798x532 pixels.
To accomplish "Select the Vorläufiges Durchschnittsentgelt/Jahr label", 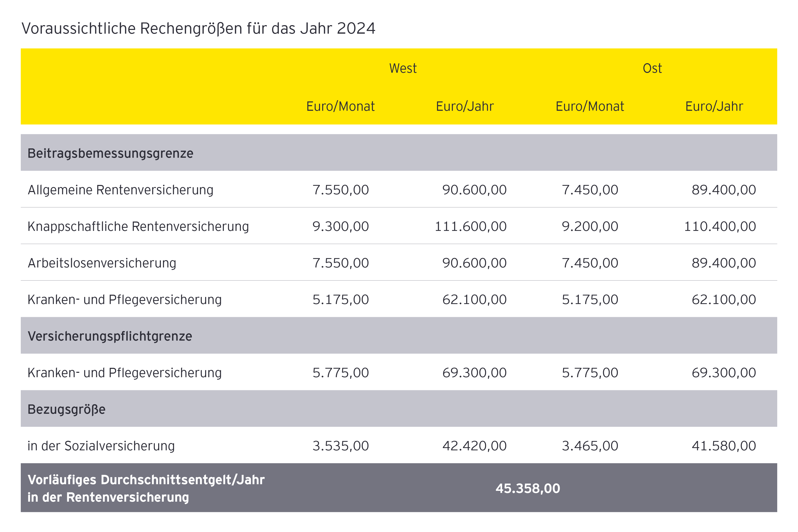I will [x=146, y=480].
